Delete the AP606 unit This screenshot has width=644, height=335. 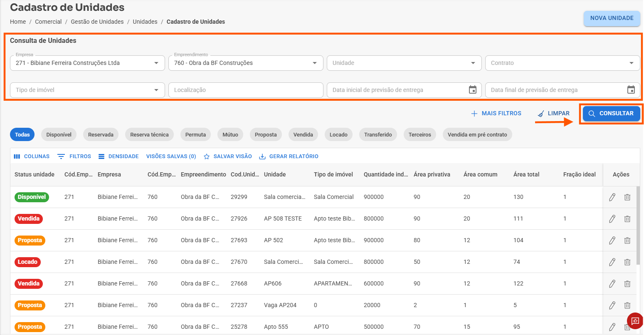click(627, 284)
